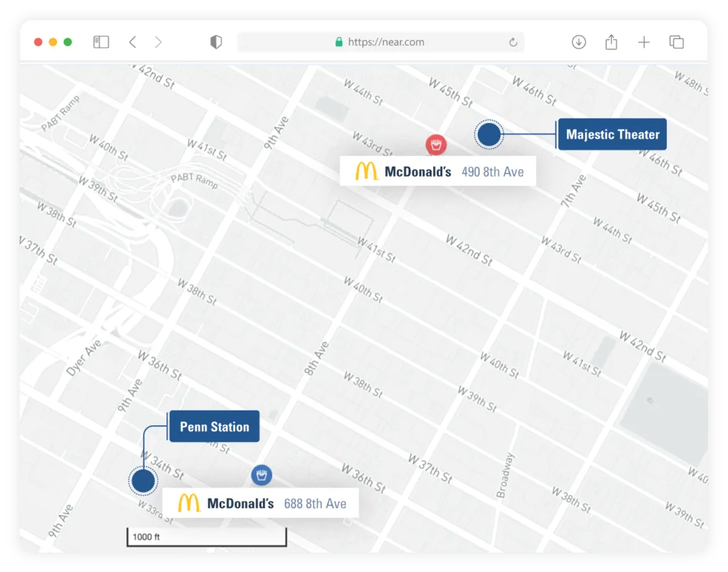Click the Broadway street label
728x572 pixels.
point(505,475)
